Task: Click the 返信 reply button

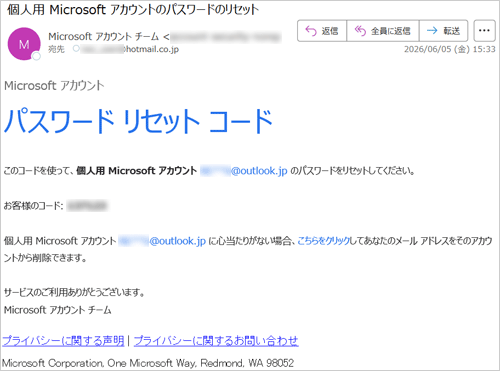Action: click(322, 31)
